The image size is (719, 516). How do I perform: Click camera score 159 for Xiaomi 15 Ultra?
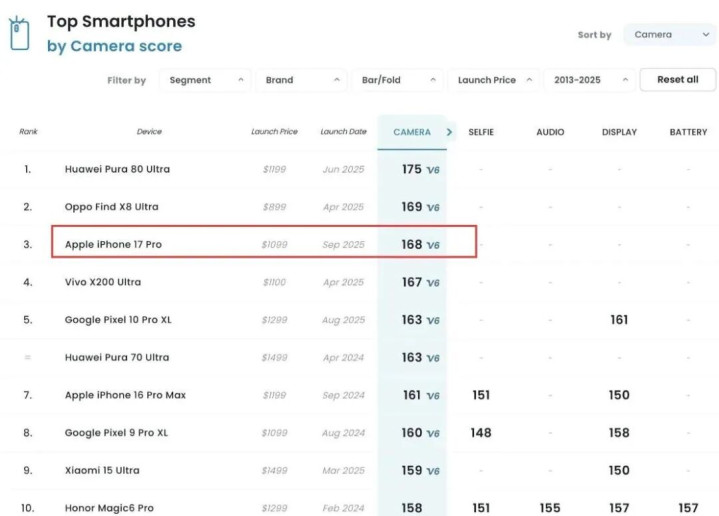(412, 470)
